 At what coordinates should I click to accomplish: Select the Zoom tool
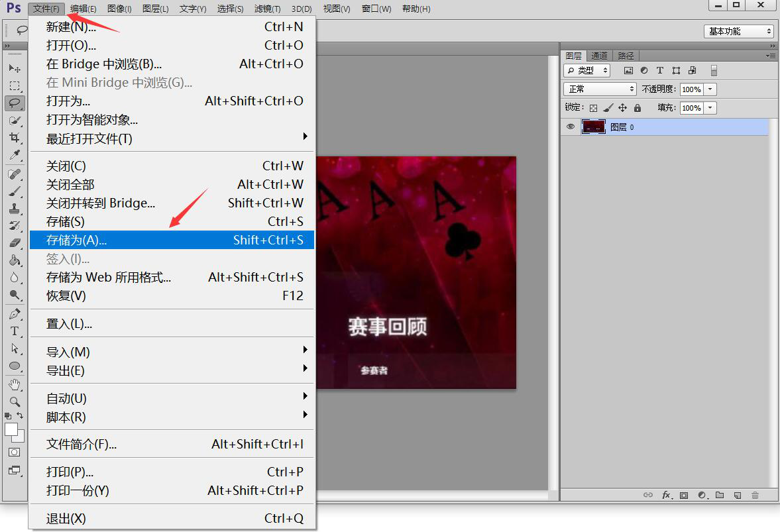coord(15,401)
